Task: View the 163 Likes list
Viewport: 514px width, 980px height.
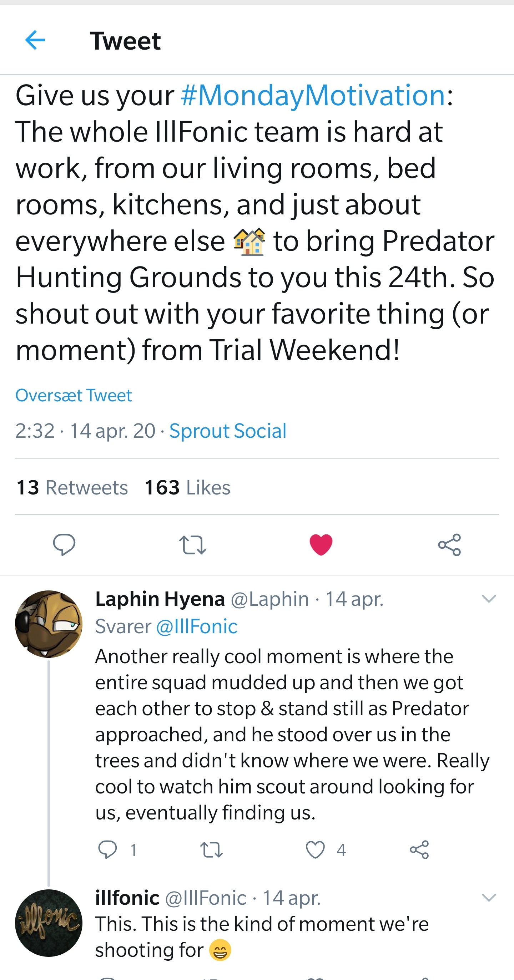Action: click(x=188, y=487)
